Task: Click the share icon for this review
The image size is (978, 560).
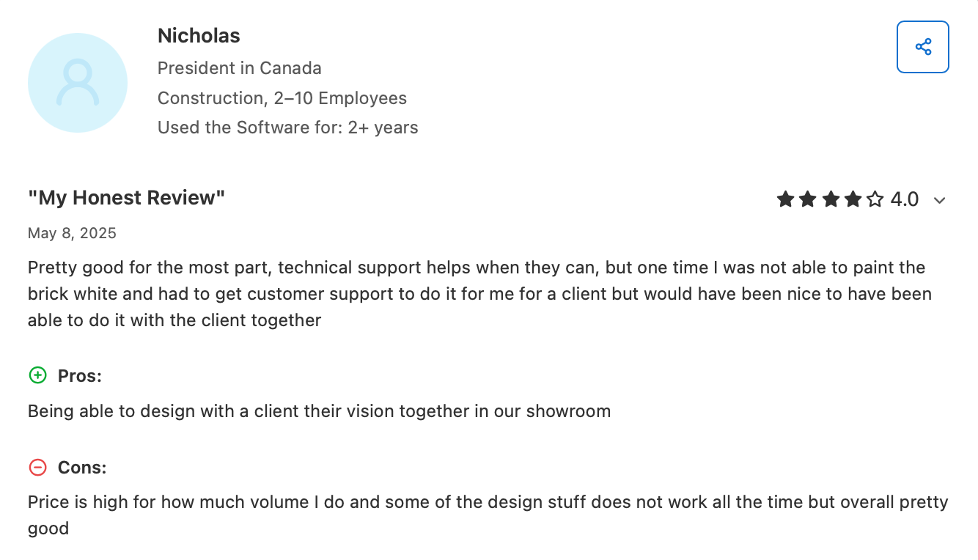Action: [922, 46]
